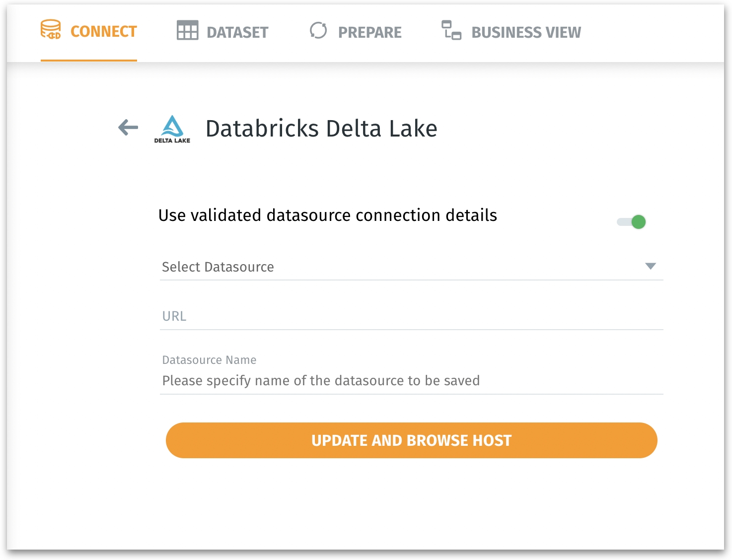732x560 pixels.
Task: Switch to the CONNECT tab label
Action: click(103, 32)
